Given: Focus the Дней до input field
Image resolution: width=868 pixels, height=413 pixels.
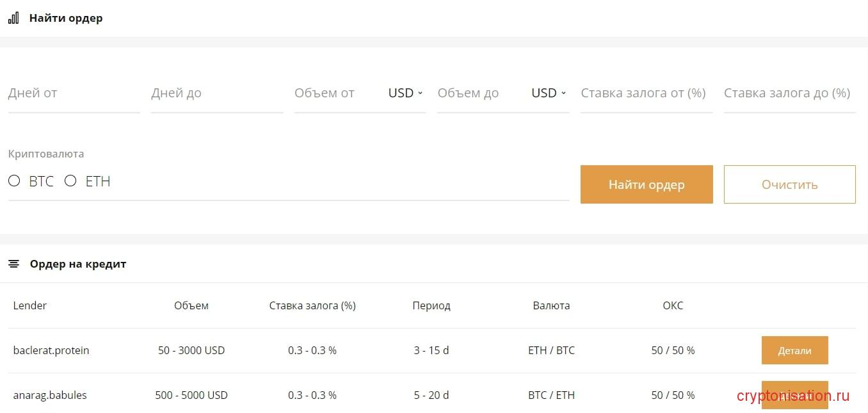Looking at the screenshot, I should pos(216,93).
